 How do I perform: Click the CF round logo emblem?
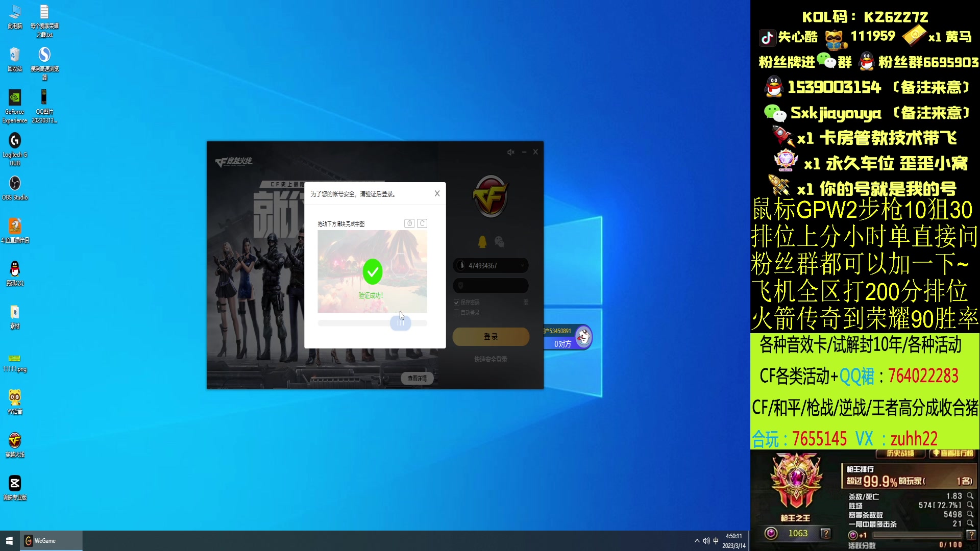pos(491,197)
